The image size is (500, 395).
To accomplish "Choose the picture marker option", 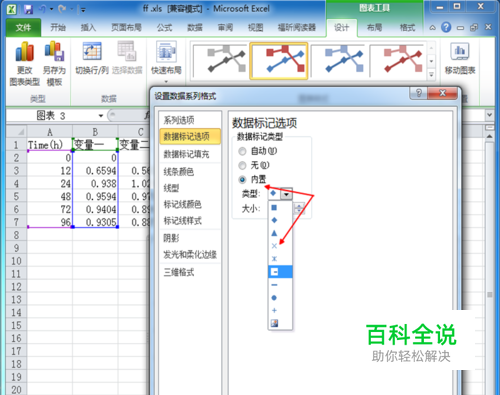I will pyautogui.click(x=274, y=323).
